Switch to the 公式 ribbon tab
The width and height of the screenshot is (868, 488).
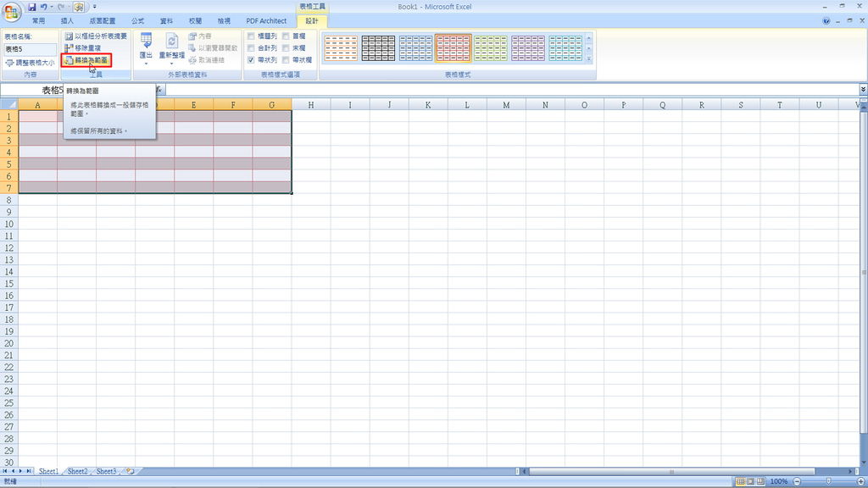click(138, 21)
